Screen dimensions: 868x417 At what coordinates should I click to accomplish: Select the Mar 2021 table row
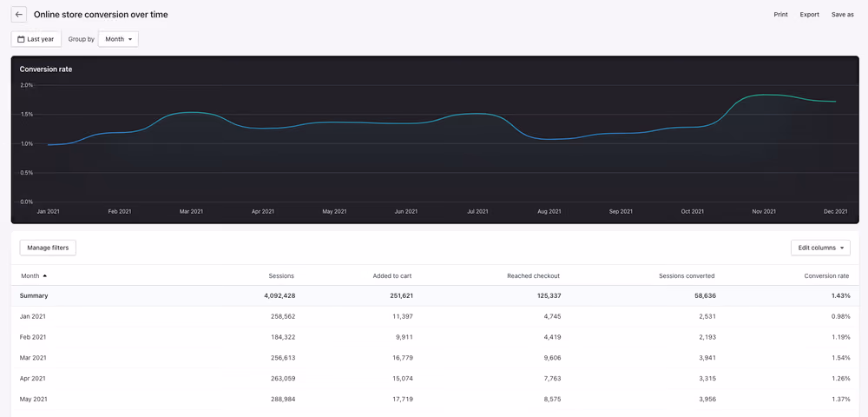[435, 358]
